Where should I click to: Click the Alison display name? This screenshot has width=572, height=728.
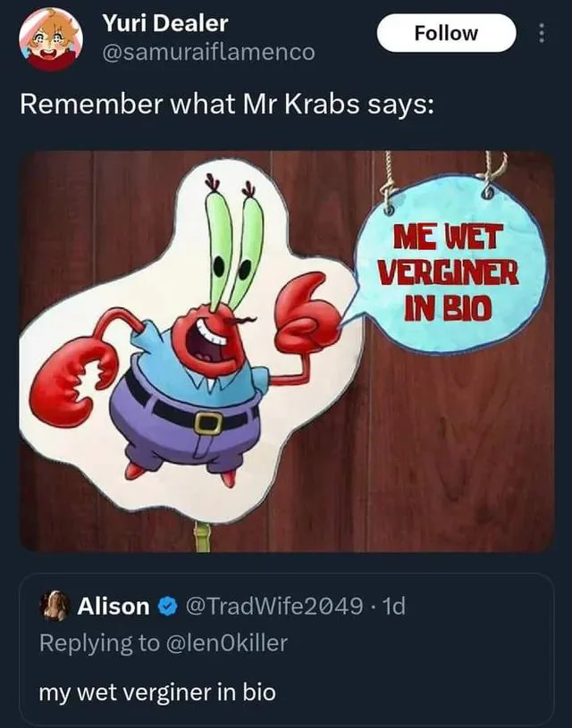tap(114, 606)
